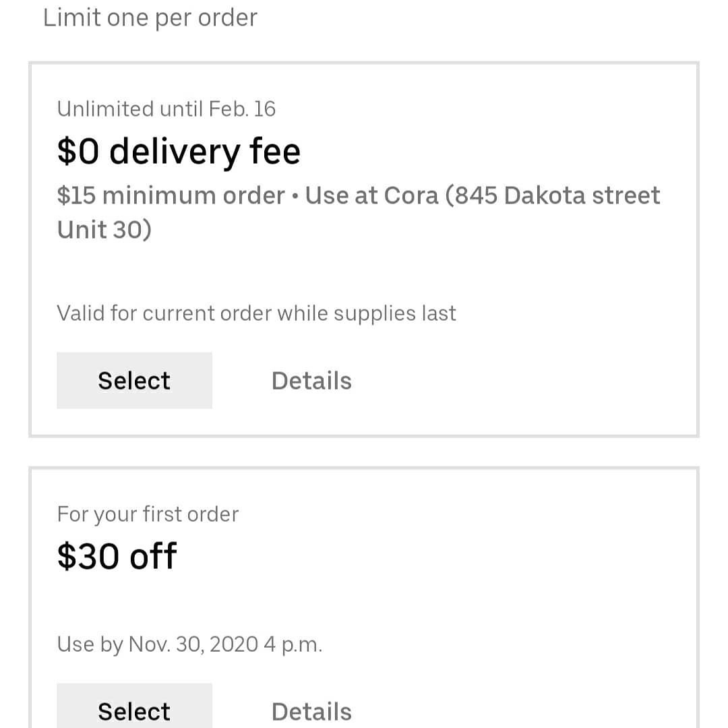Viewport: 728px width, 728px height.
Task: Click the "$0 delivery fee" heading
Action: click(x=179, y=150)
